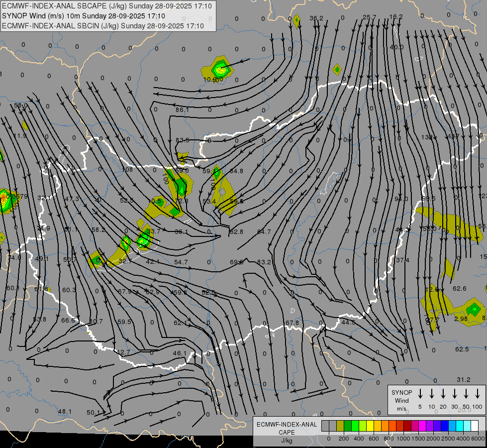
Task: Select the SYNOP wind arrow above 30
Action: point(455,394)
